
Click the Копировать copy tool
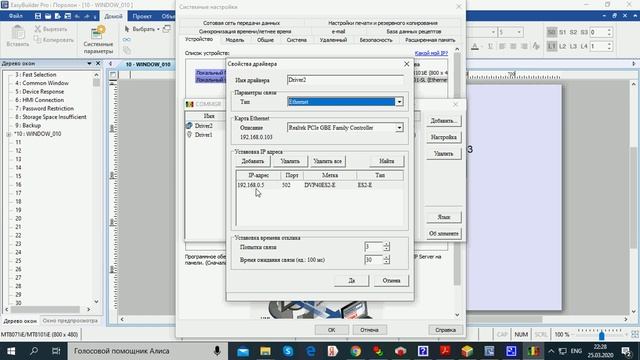pos(53,40)
